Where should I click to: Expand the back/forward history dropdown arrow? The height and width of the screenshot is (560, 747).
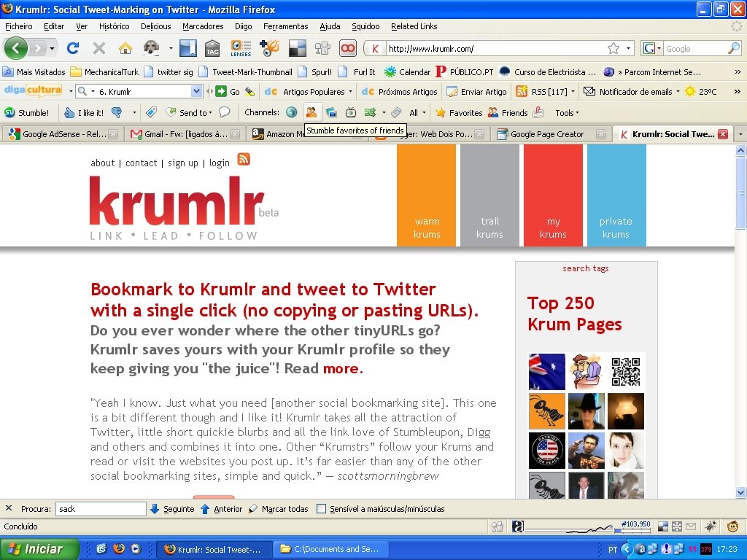(52, 48)
